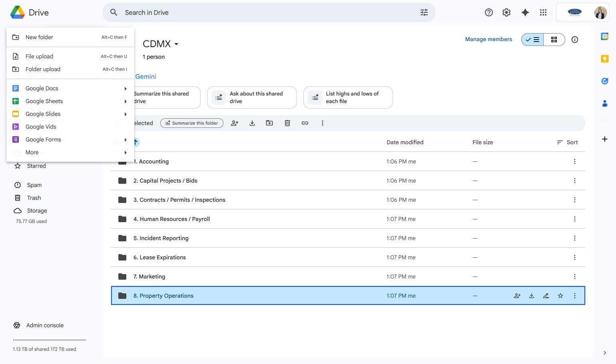Screen dimensions: 616x364
Task: Choose Folder upload from the menu
Action: pos(70,69)
